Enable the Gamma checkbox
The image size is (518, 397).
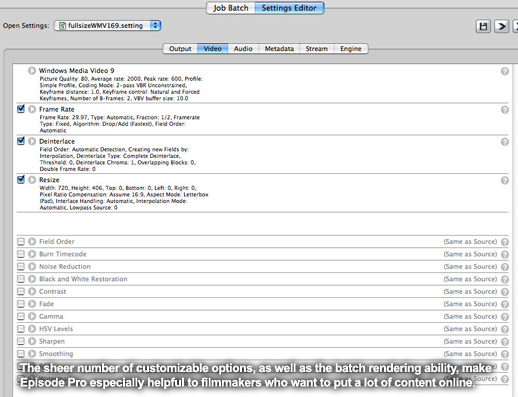point(21,316)
